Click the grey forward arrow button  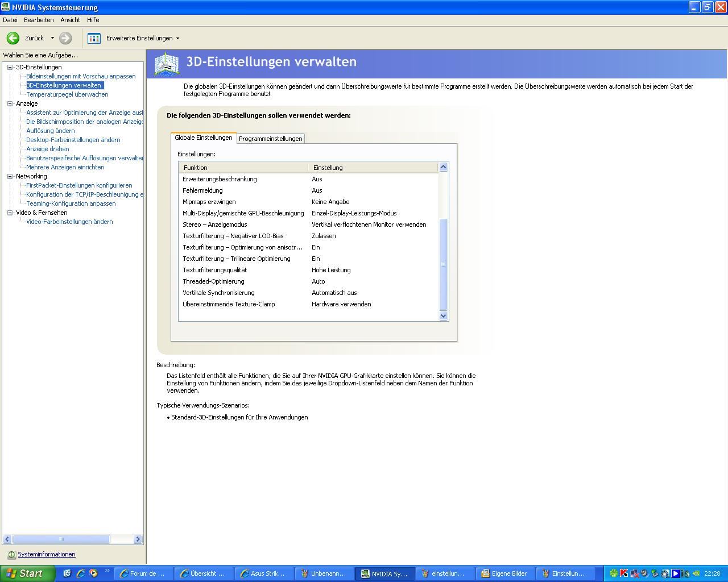coord(65,38)
